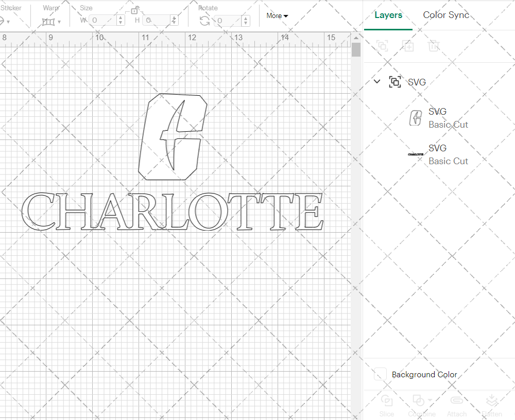515x420 pixels.
Task: Select the C logo Basic Cut layer
Action: [x=448, y=118]
